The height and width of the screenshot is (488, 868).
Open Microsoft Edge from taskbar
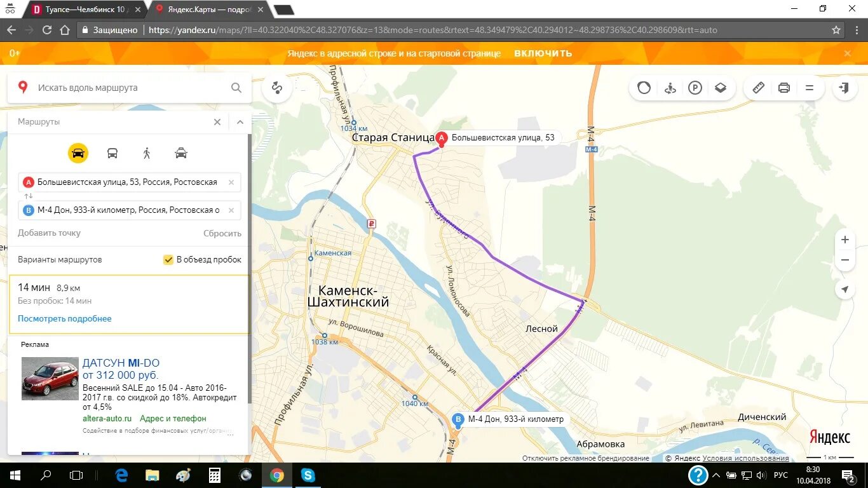[121, 475]
